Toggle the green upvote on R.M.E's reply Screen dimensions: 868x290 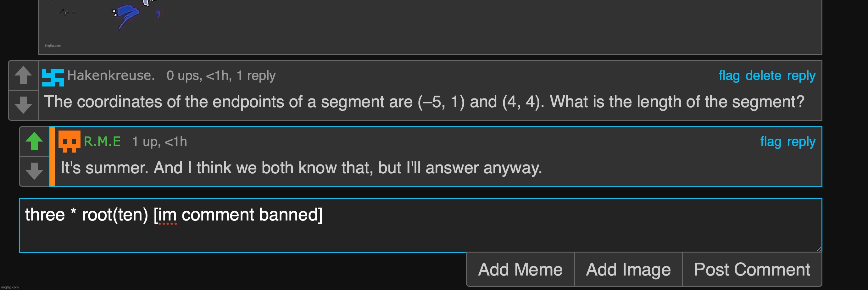tap(34, 142)
